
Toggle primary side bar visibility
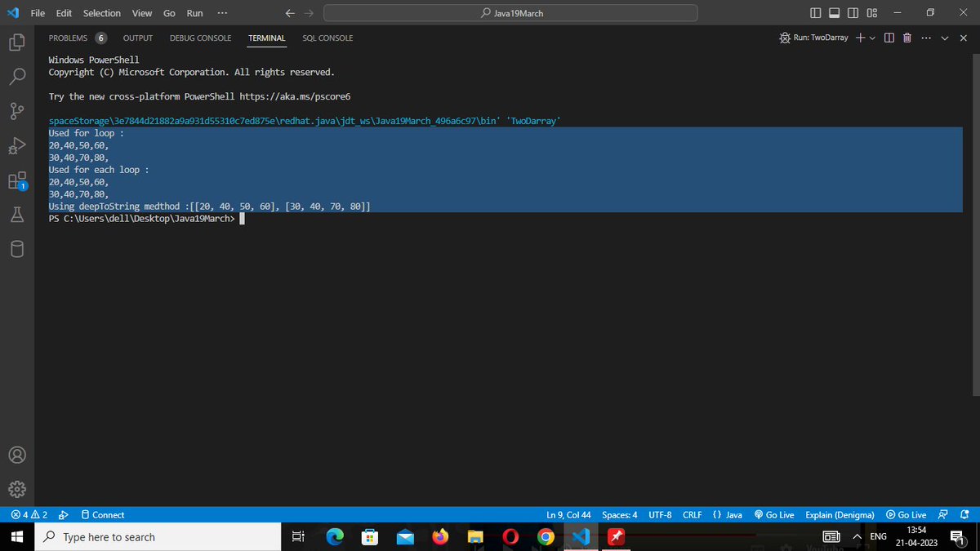[817, 13]
